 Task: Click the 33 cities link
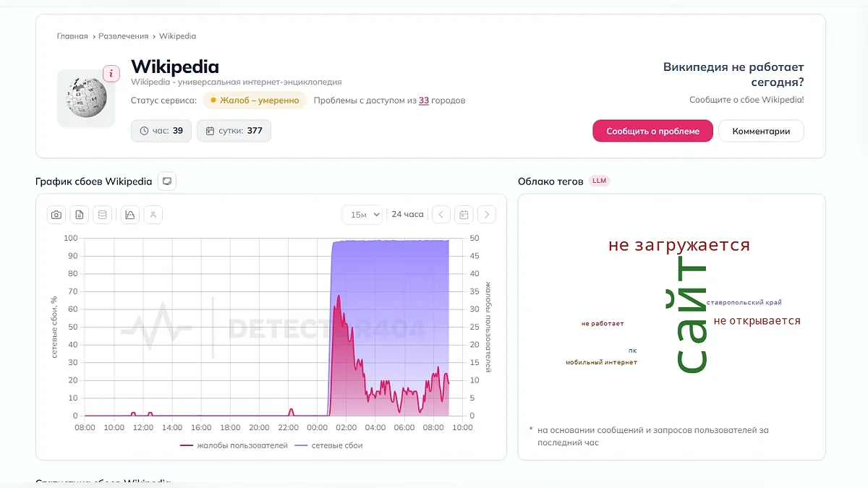click(424, 100)
